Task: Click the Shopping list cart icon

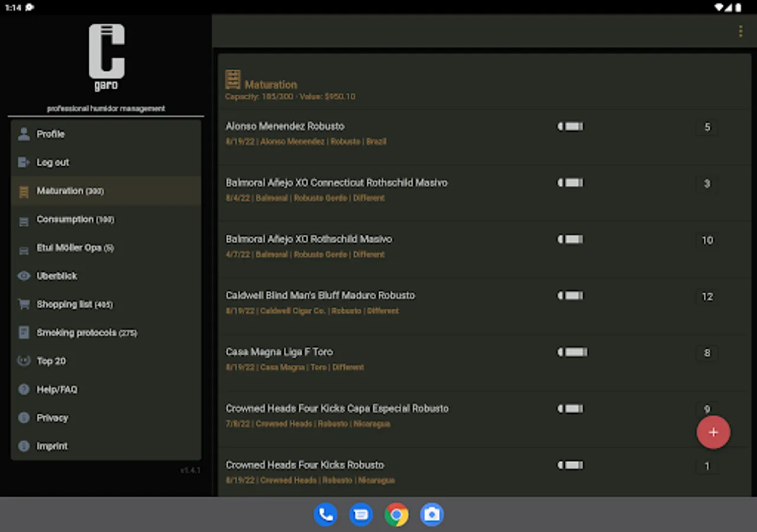Action: point(24,304)
